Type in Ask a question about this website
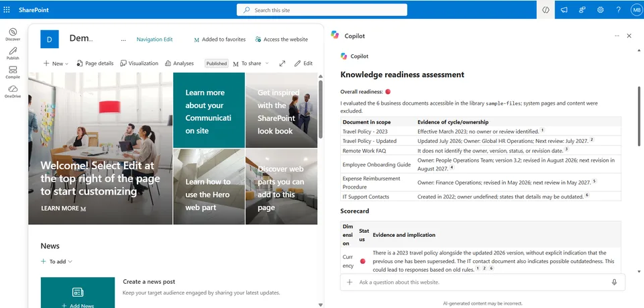This screenshot has height=308, width=644. [x=482, y=283]
